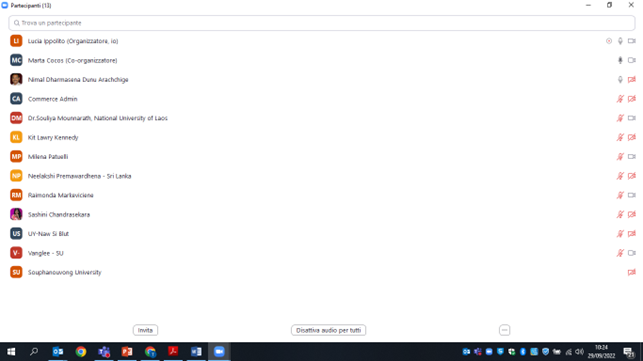Click Sashini Chandrasekara's profile picture

[16, 214]
